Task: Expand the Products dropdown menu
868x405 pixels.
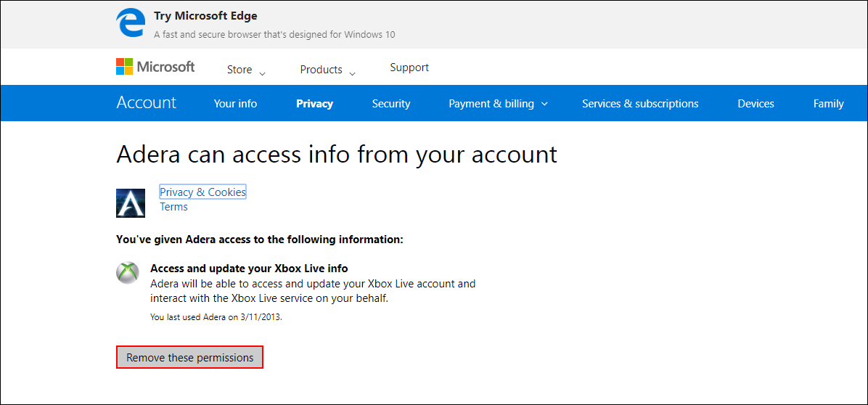Action: 328,70
